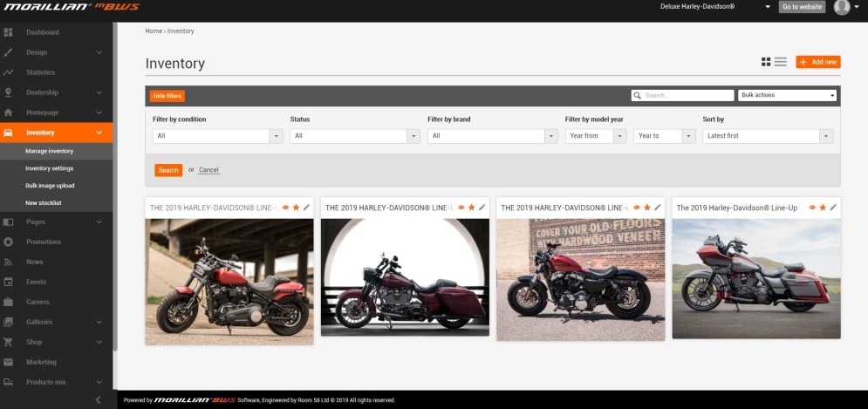This screenshot has height=409, width=868.
Task: Switch to grid view icon
Action: pyautogui.click(x=766, y=62)
